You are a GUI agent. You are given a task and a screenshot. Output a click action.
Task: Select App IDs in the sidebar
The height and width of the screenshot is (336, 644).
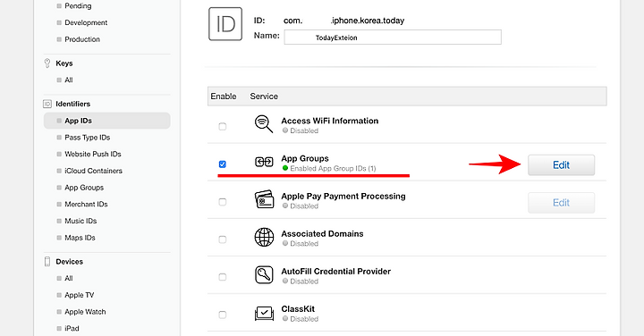pos(106,121)
